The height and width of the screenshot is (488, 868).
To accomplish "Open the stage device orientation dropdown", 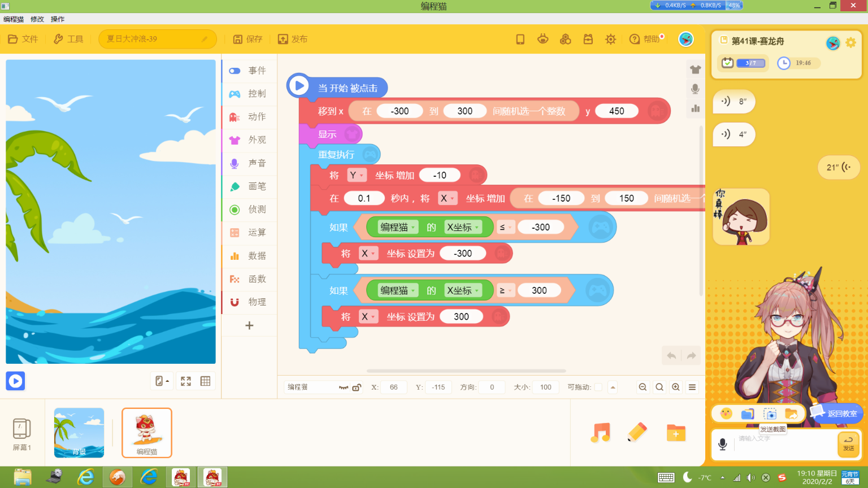I will pos(163,381).
